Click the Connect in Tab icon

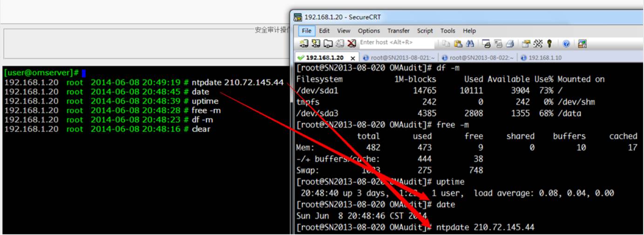pyautogui.click(x=328, y=44)
